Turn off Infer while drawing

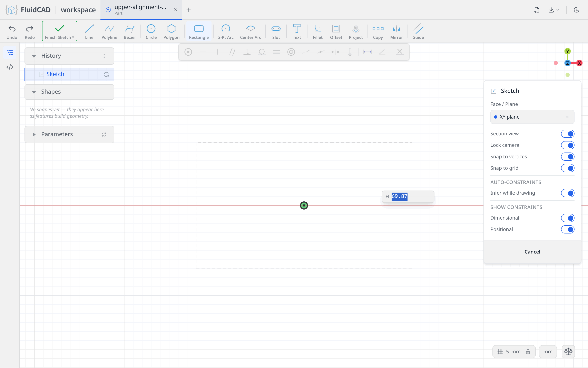(x=567, y=193)
